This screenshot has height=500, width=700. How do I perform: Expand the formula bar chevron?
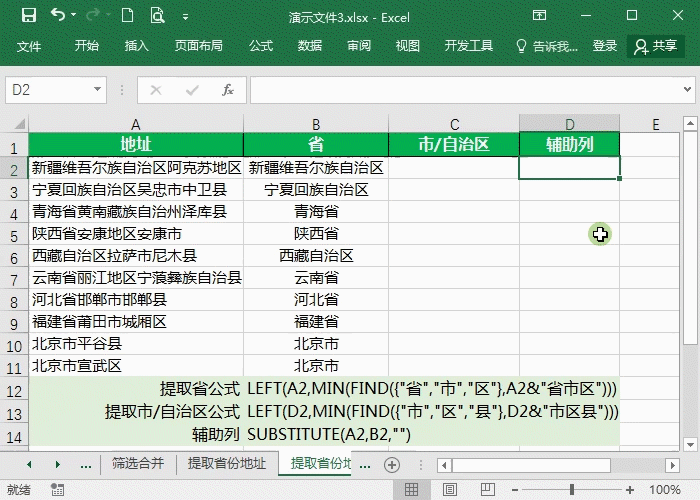(x=688, y=89)
